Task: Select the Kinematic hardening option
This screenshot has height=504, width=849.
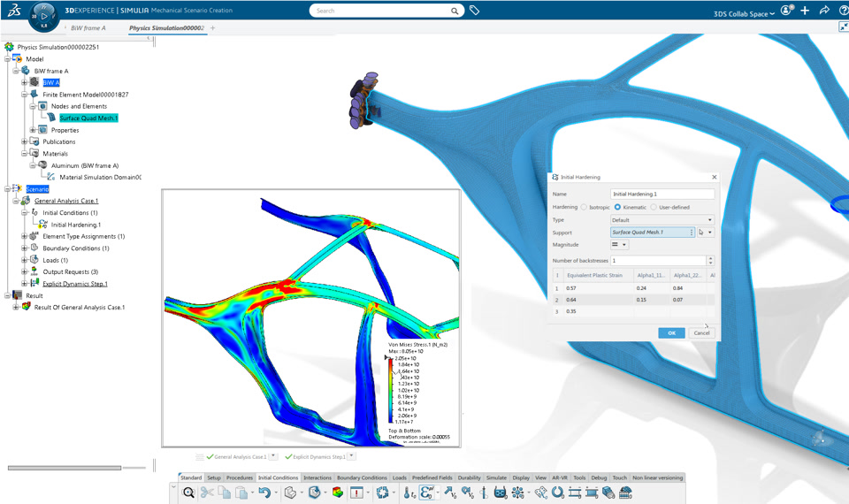Action: [617, 207]
